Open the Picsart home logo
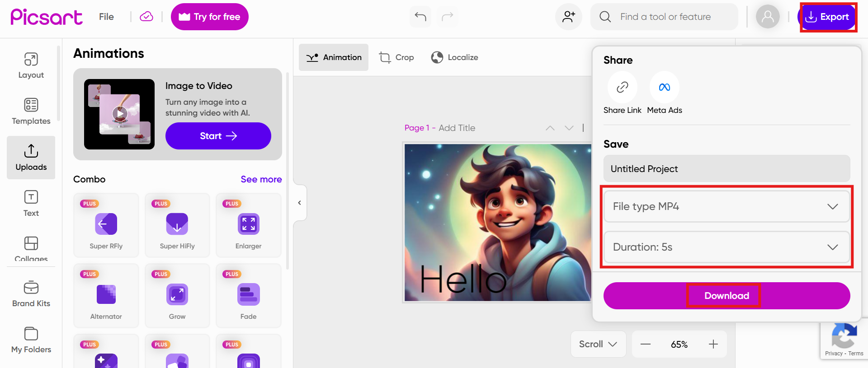This screenshot has height=368, width=868. point(47,17)
